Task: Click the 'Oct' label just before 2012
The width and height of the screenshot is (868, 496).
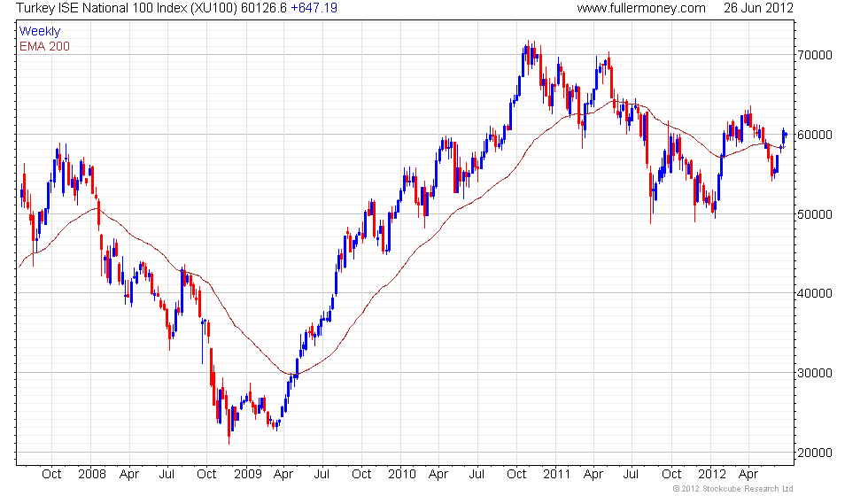Action: click(x=671, y=475)
